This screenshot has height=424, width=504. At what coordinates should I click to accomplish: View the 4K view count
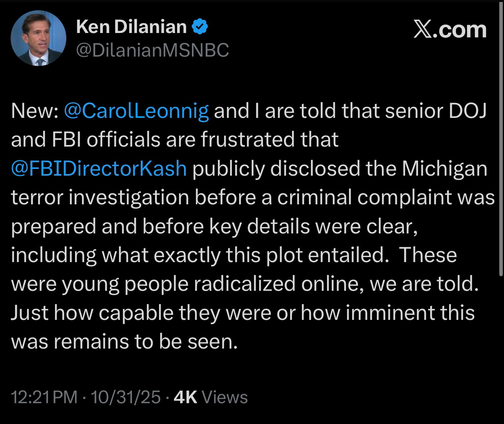coord(185,397)
